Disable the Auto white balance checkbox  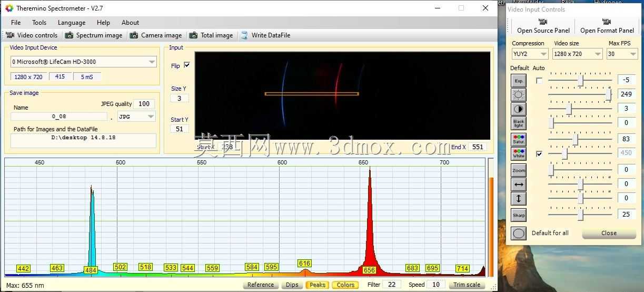point(539,154)
